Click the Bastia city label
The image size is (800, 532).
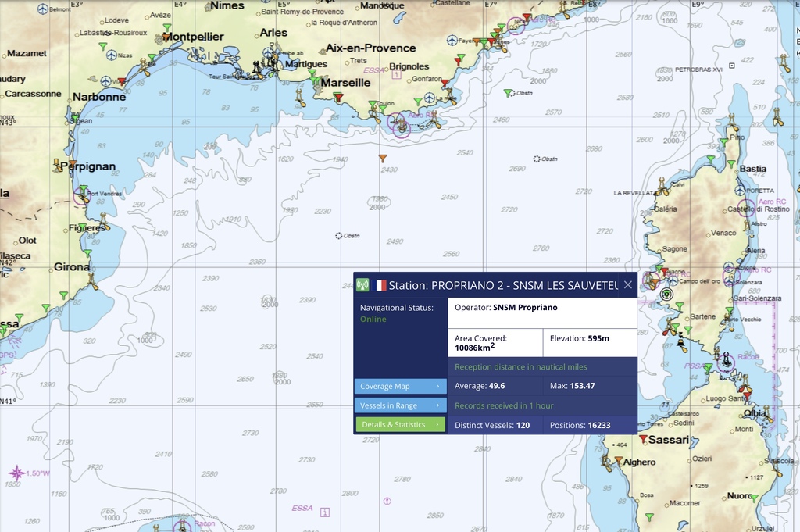tap(752, 169)
